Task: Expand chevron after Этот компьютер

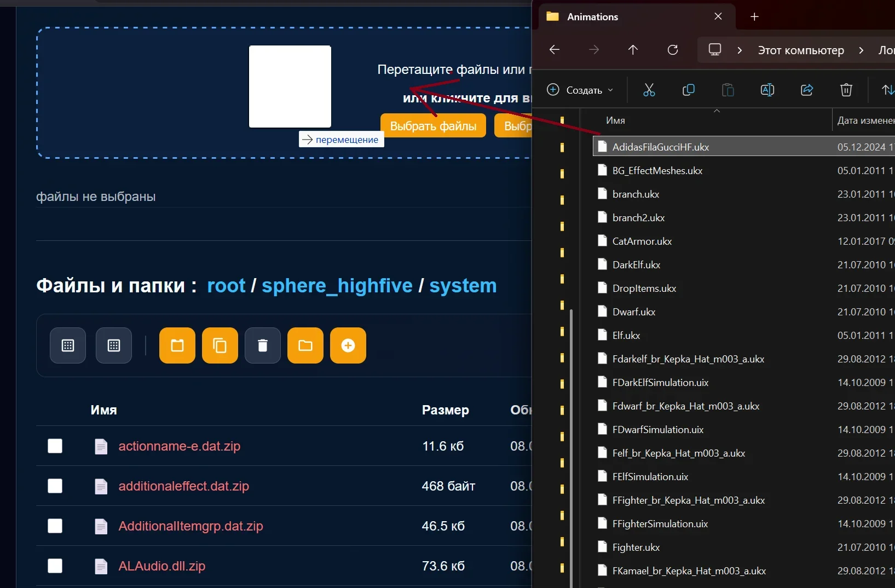Action: point(861,50)
